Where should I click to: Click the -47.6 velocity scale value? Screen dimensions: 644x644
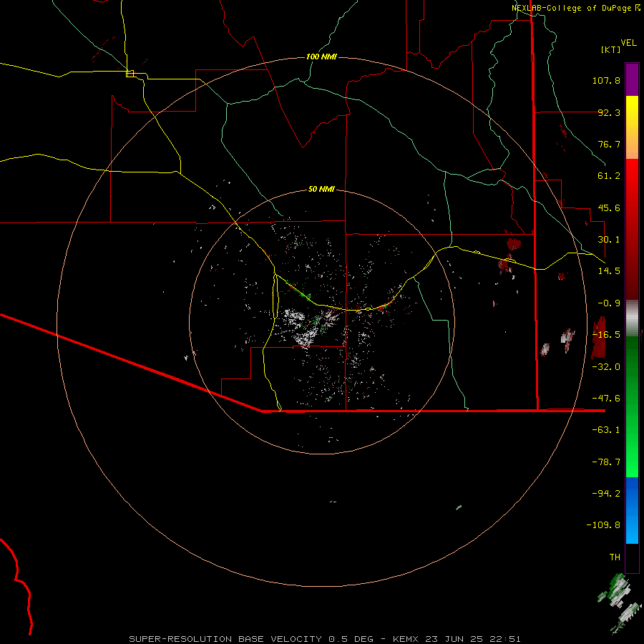(x=606, y=399)
